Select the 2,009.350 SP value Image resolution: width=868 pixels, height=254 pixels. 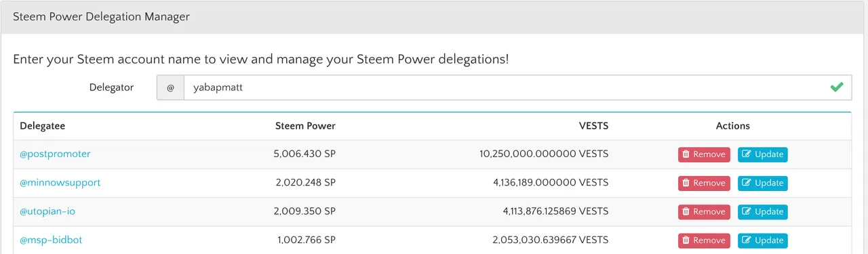pyautogui.click(x=304, y=211)
